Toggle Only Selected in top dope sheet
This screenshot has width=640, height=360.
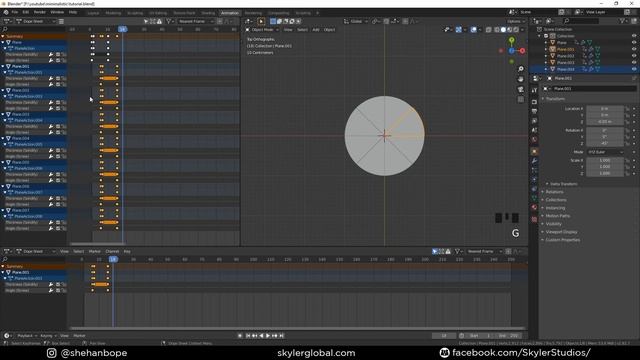click(x=146, y=21)
